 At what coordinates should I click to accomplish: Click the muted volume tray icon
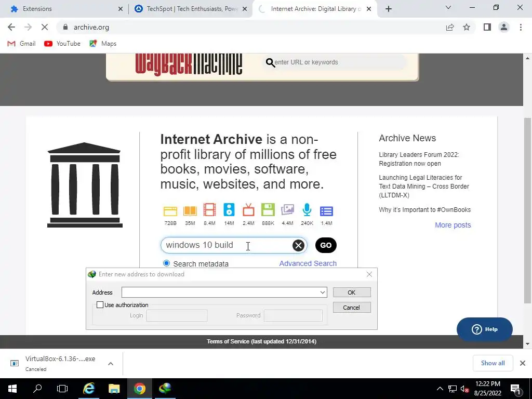464,389
